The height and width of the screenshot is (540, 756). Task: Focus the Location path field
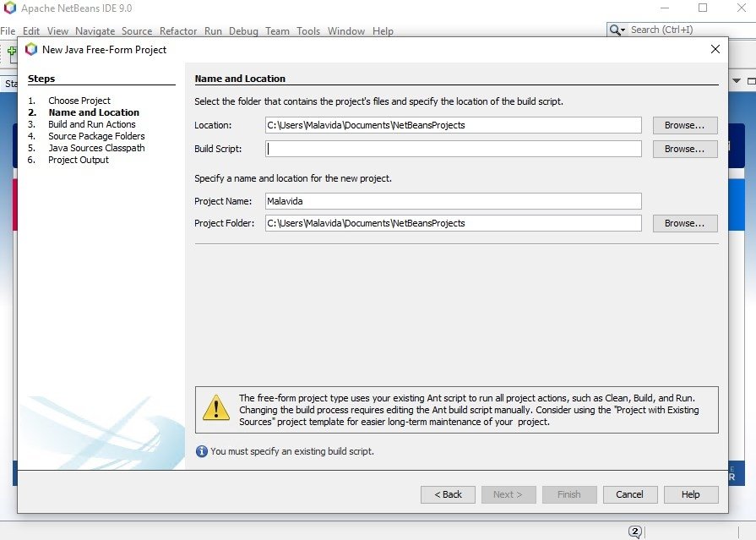point(454,125)
